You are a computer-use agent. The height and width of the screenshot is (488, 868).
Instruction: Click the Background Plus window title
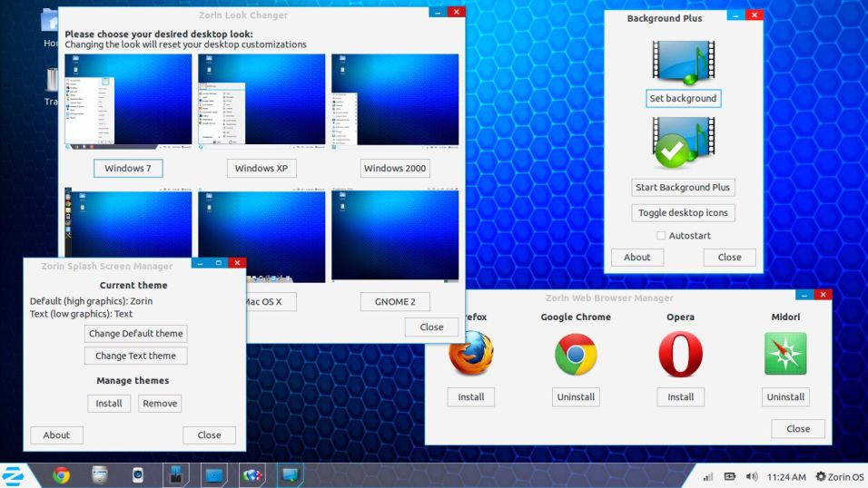(665, 18)
